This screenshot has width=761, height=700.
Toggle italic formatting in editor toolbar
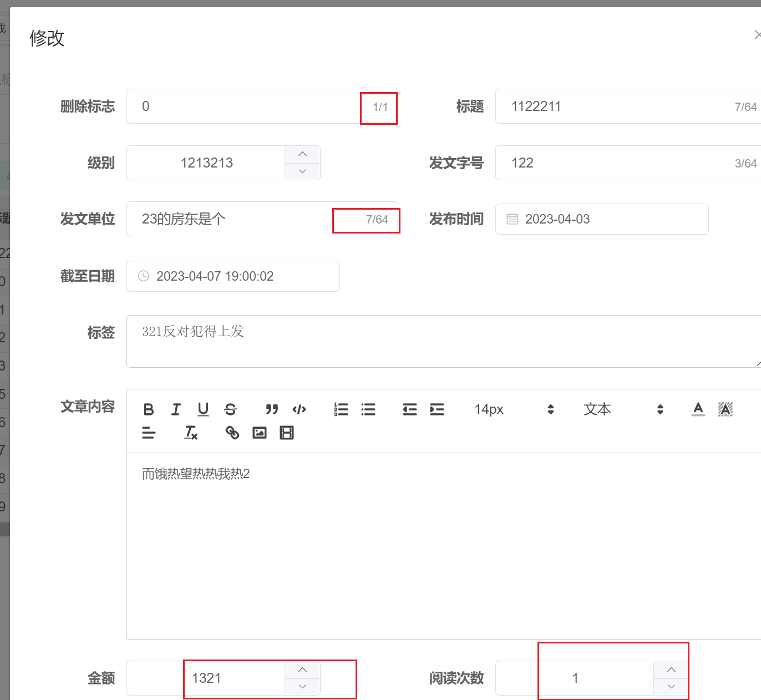coord(176,409)
